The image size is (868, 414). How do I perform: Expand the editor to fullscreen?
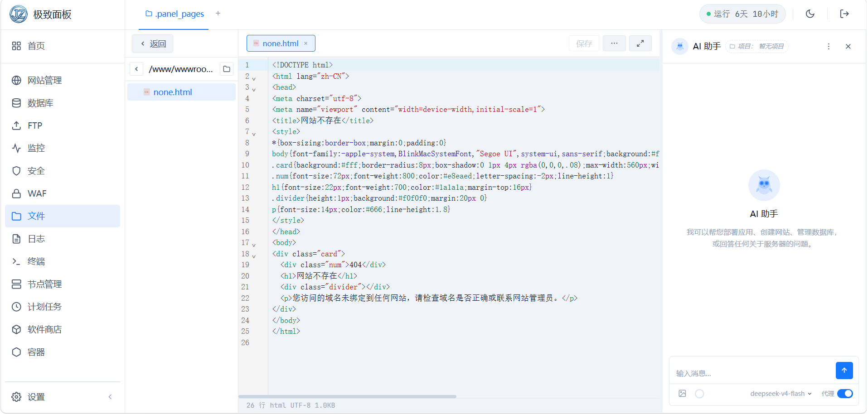click(640, 43)
